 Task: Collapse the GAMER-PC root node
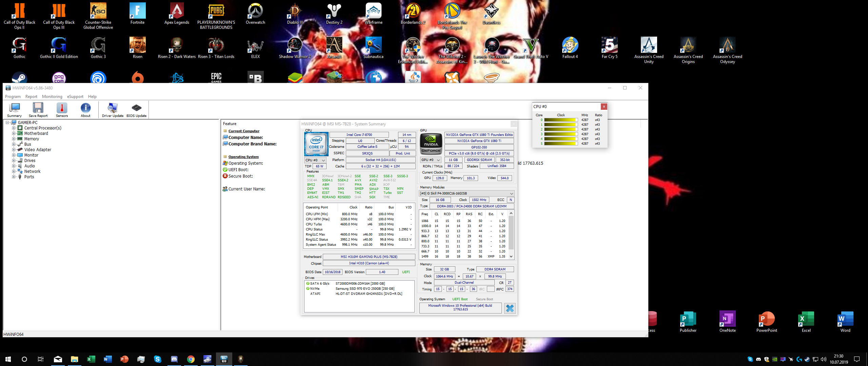[x=7, y=123]
